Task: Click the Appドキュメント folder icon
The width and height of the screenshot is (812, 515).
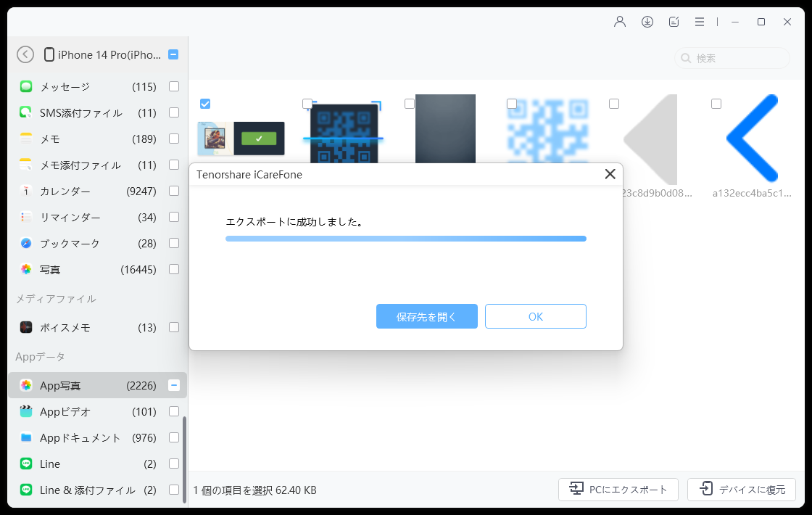Action: (26, 438)
